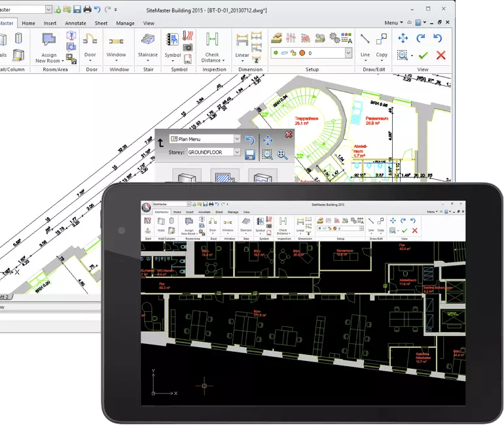Click the heating symbol icon
The height and width of the screenshot is (425, 504).
click(x=188, y=35)
